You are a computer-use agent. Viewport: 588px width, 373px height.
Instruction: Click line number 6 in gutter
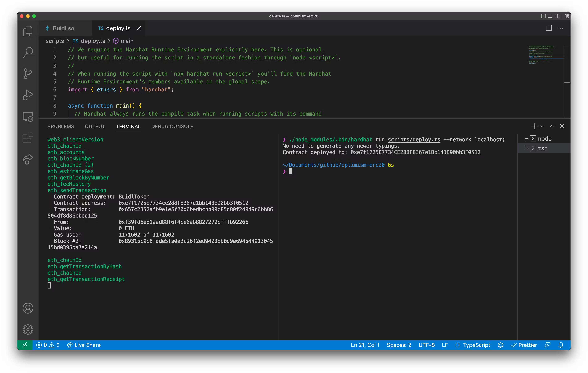[x=55, y=90]
